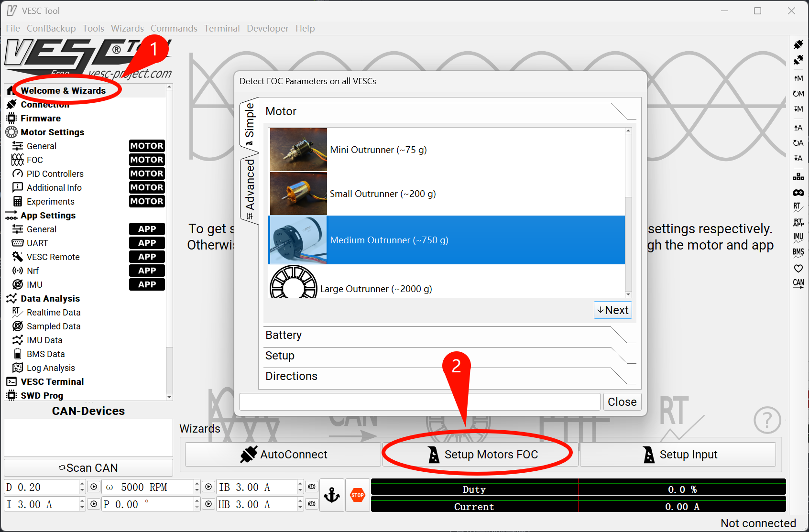Click the BMS icon in right toolbar
Screen dimensions: 809x532
(798, 252)
